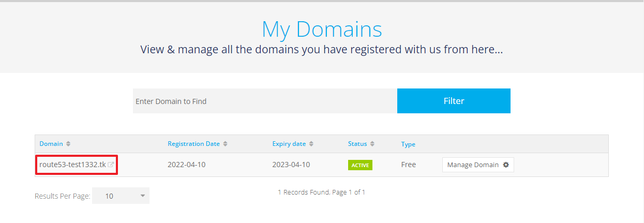
Task: Sort by Domain column arrows
Action: pos(68,144)
